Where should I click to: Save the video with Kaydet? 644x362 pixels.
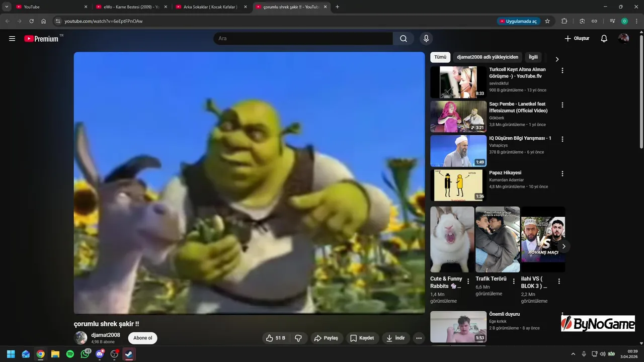pos(362,338)
